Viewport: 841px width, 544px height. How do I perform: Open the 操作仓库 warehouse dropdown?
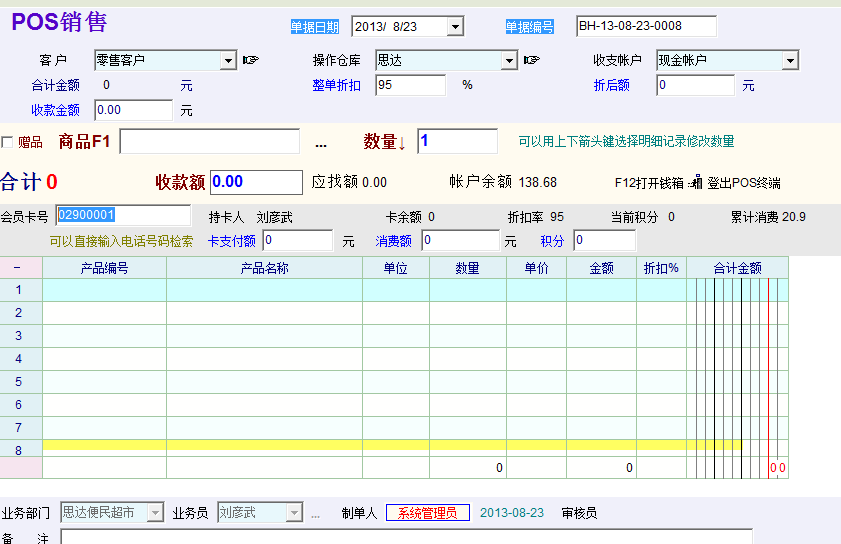(x=509, y=61)
